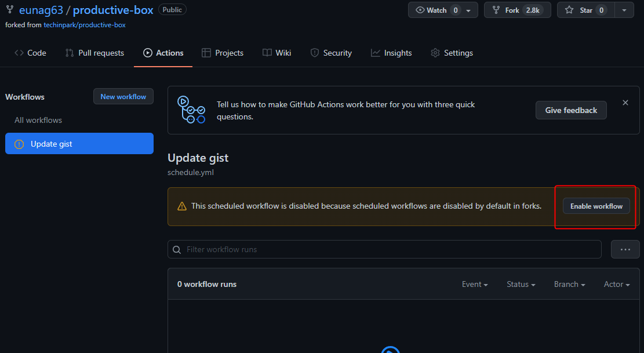The width and height of the screenshot is (644, 353).
Task: Open the productive-box repository link
Action: pyautogui.click(x=113, y=10)
